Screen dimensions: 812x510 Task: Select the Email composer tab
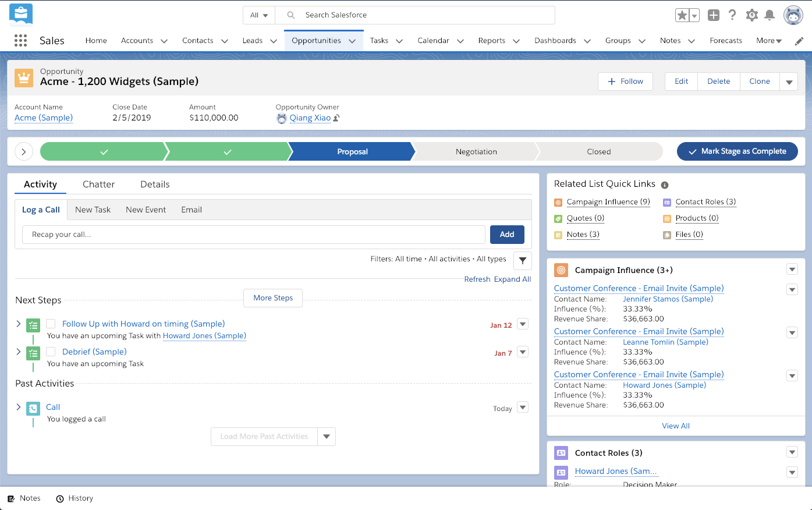click(192, 210)
